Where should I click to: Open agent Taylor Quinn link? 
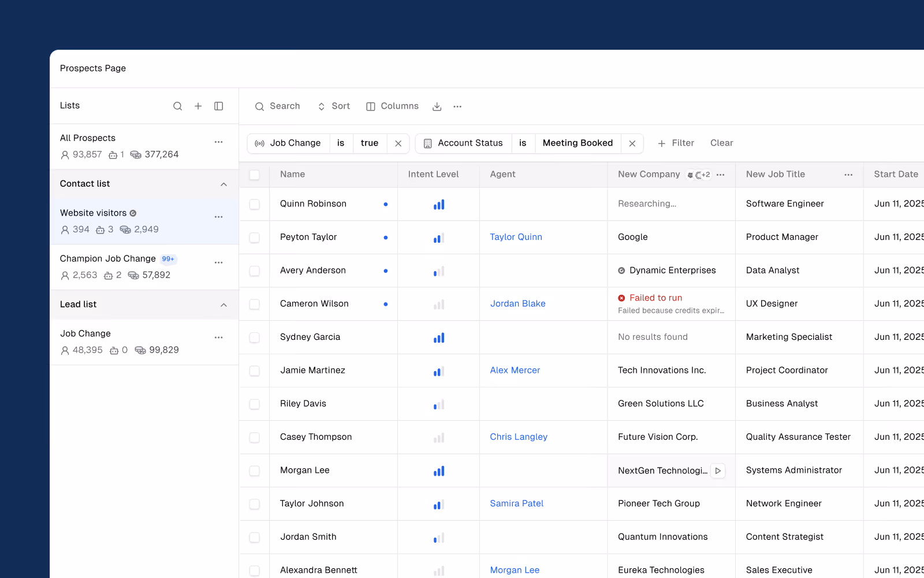pos(516,237)
